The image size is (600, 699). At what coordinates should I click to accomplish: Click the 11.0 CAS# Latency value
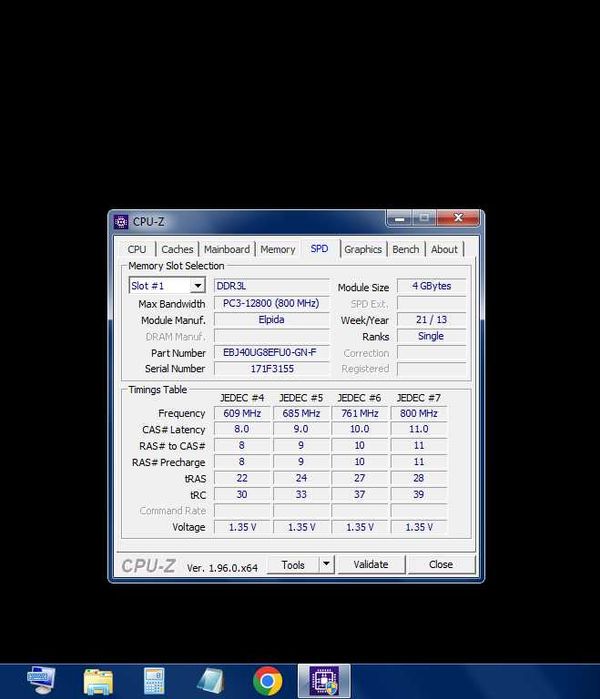point(419,429)
